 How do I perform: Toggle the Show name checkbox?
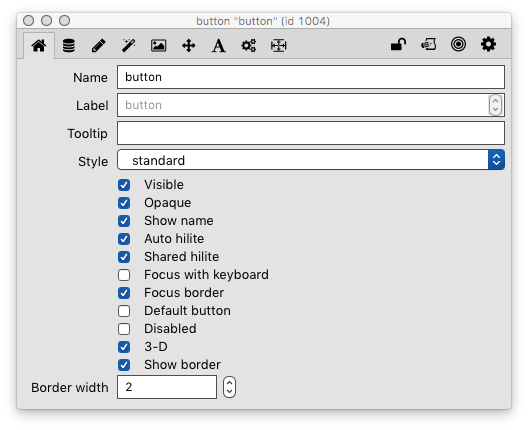124,221
